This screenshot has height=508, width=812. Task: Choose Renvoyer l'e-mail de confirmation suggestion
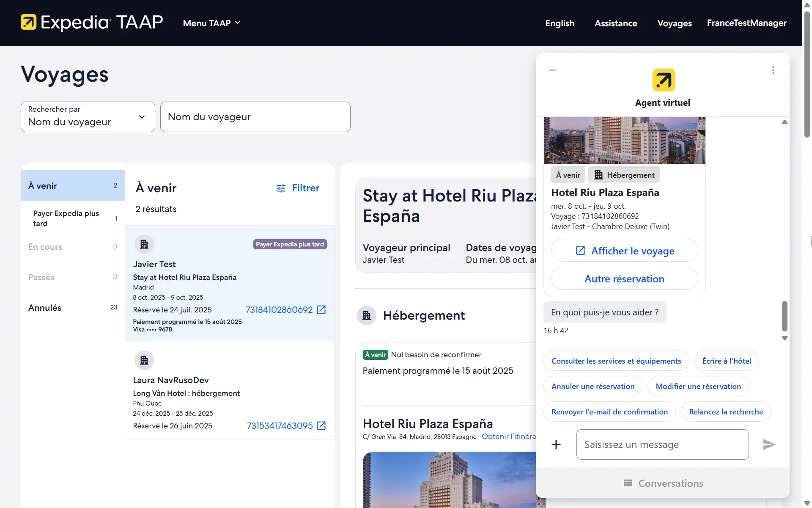coord(609,412)
